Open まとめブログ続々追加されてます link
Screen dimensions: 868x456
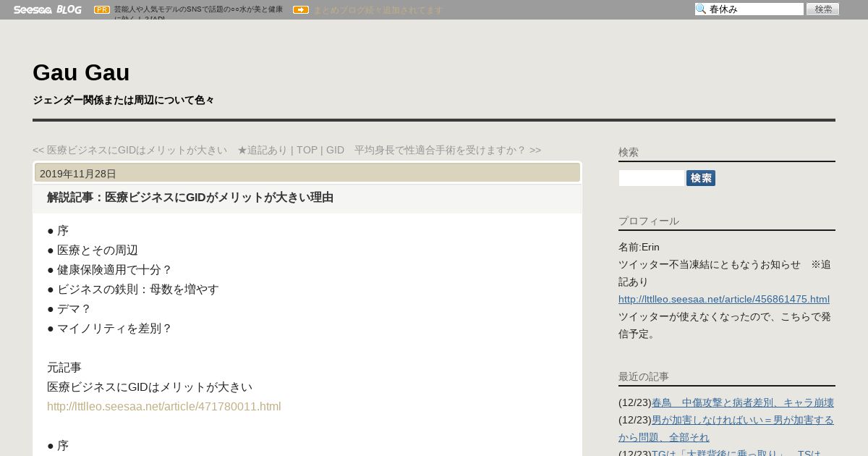tap(378, 10)
